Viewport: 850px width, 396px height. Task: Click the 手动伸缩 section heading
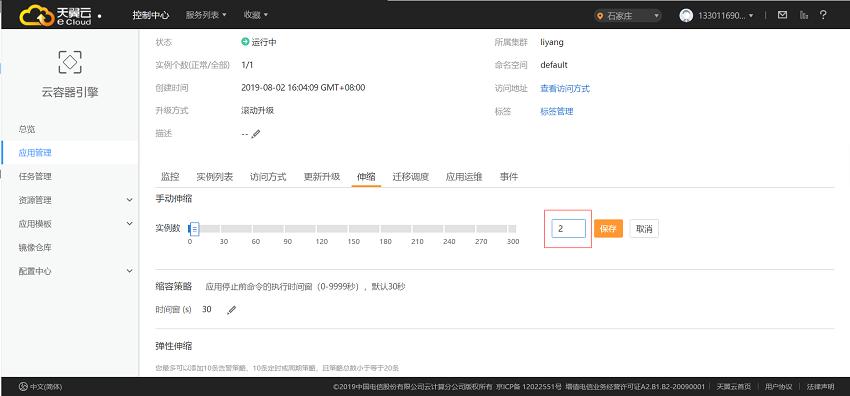173,199
